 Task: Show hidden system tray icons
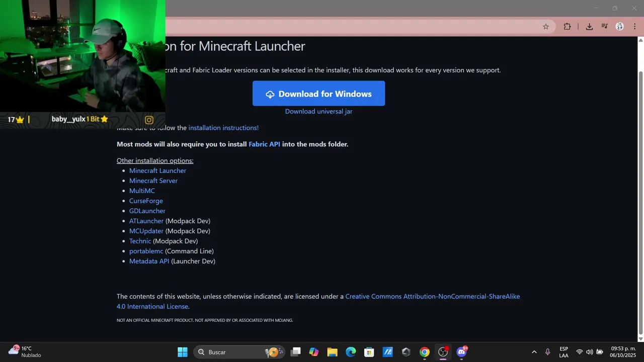click(534, 352)
